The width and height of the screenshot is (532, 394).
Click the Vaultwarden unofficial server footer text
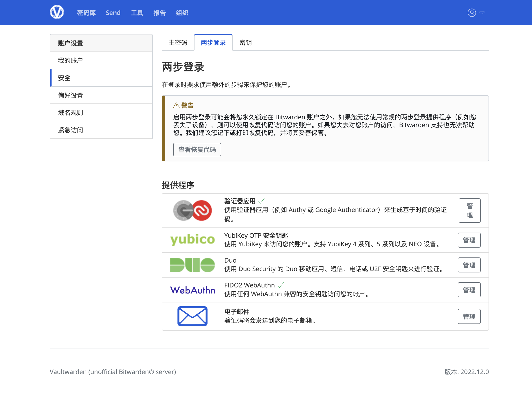pyautogui.click(x=113, y=372)
